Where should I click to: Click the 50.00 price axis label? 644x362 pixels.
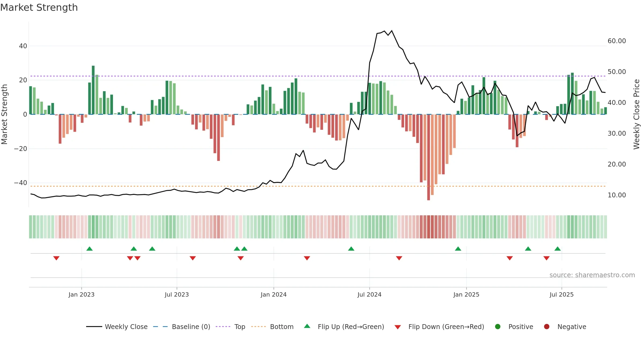(x=617, y=72)
